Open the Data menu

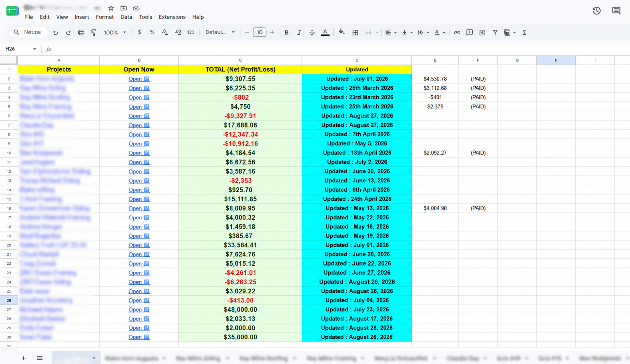(x=126, y=17)
